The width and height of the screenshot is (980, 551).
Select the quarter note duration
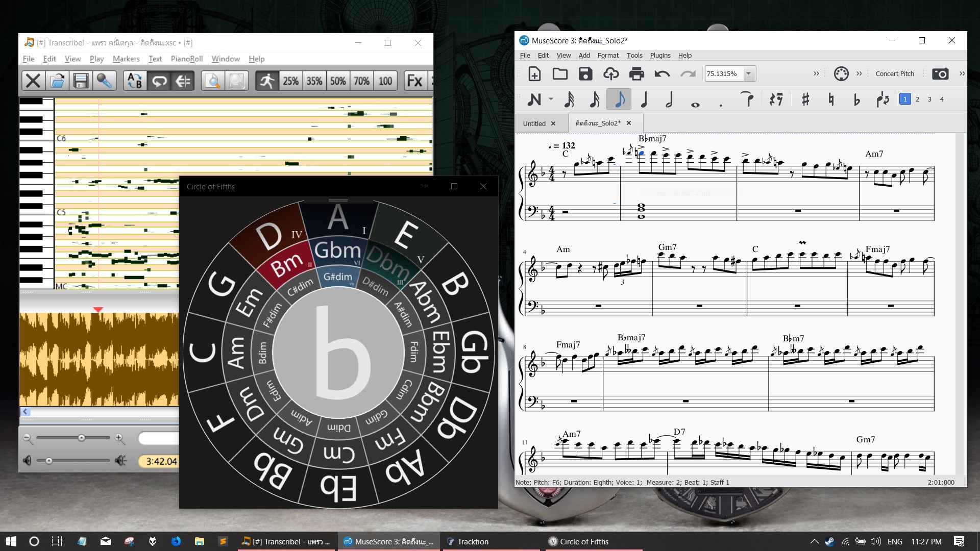[644, 99]
